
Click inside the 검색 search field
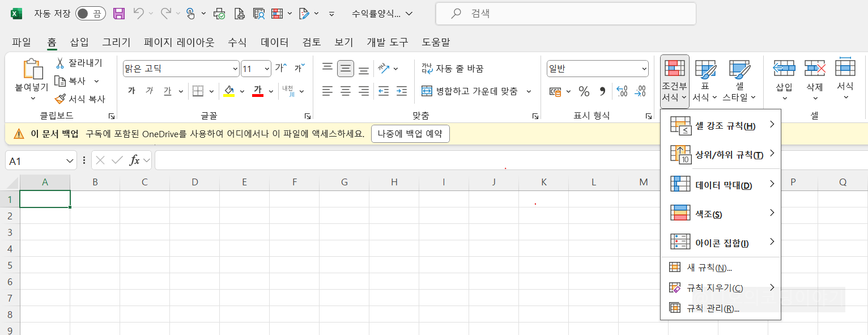tap(567, 13)
